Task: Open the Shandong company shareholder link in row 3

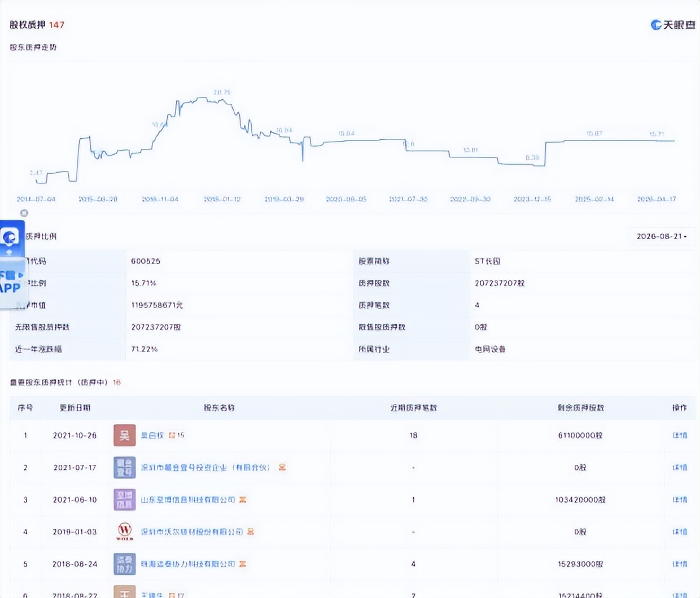Action: [x=188, y=500]
